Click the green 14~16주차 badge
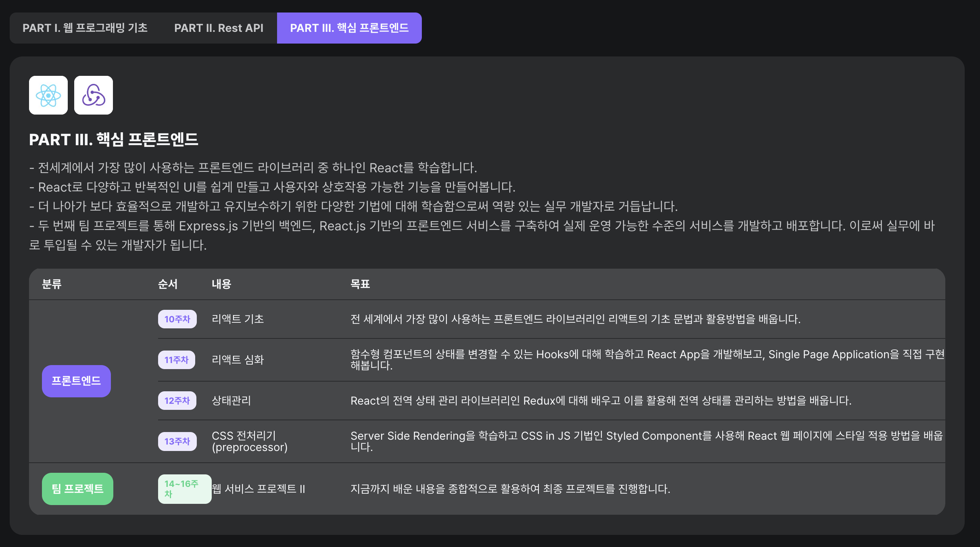The height and width of the screenshot is (547, 980). click(184, 489)
